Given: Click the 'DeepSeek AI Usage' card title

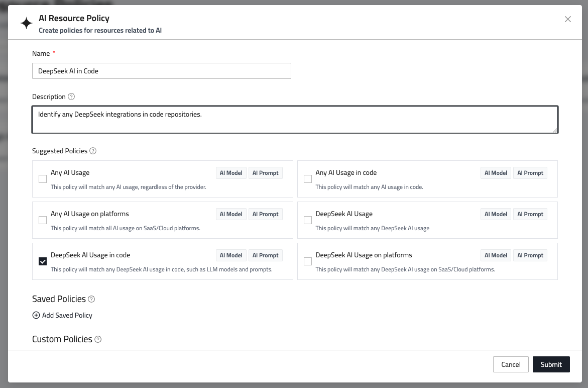Looking at the screenshot, I should (344, 214).
